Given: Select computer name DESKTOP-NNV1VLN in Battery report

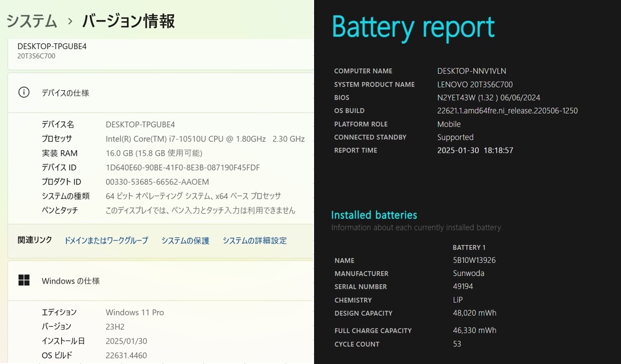Looking at the screenshot, I should point(472,71).
